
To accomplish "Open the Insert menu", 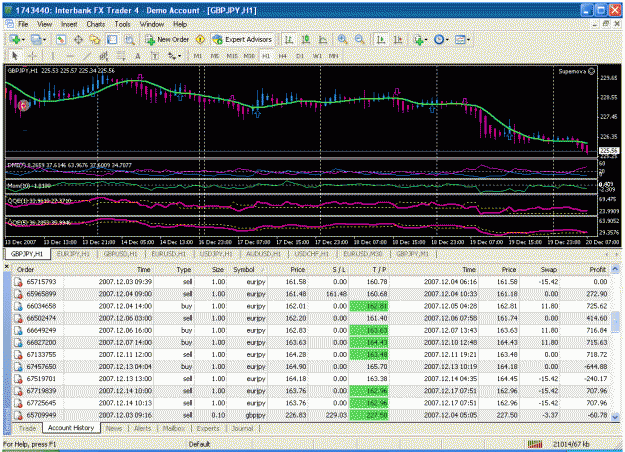I will (x=69, y=24).
